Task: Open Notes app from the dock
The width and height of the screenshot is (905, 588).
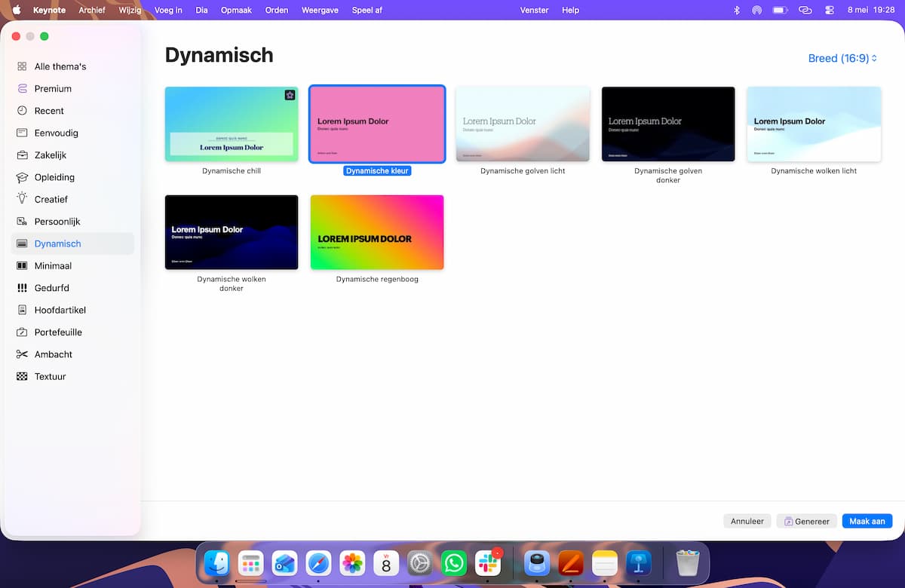Action: [605, 562]
